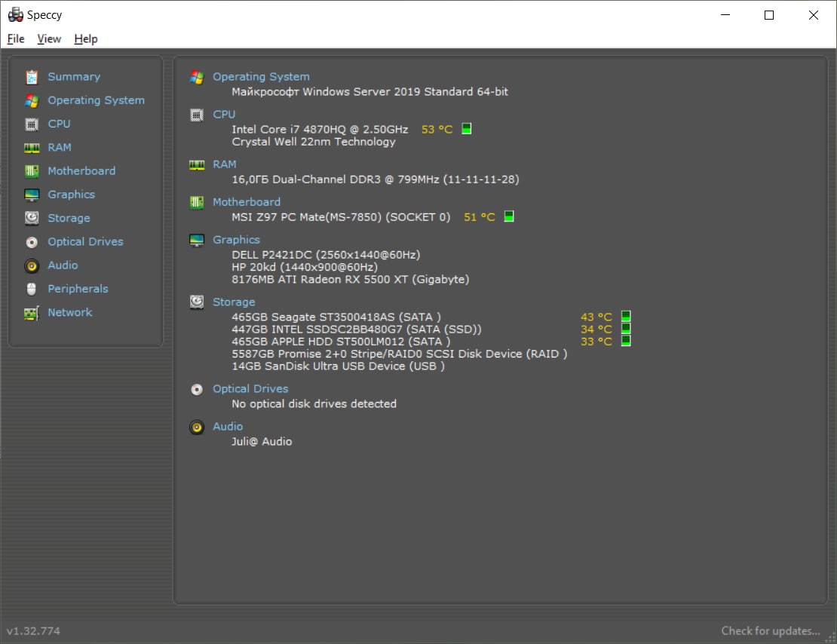Click the RAM stick icon in sidebar
The width and height of the screenshot is (837, 644).
[x=32, y=148]
